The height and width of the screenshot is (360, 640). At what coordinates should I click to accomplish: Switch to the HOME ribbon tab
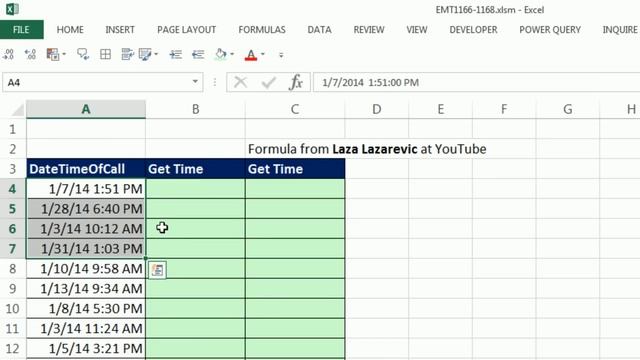coord(70,30)
